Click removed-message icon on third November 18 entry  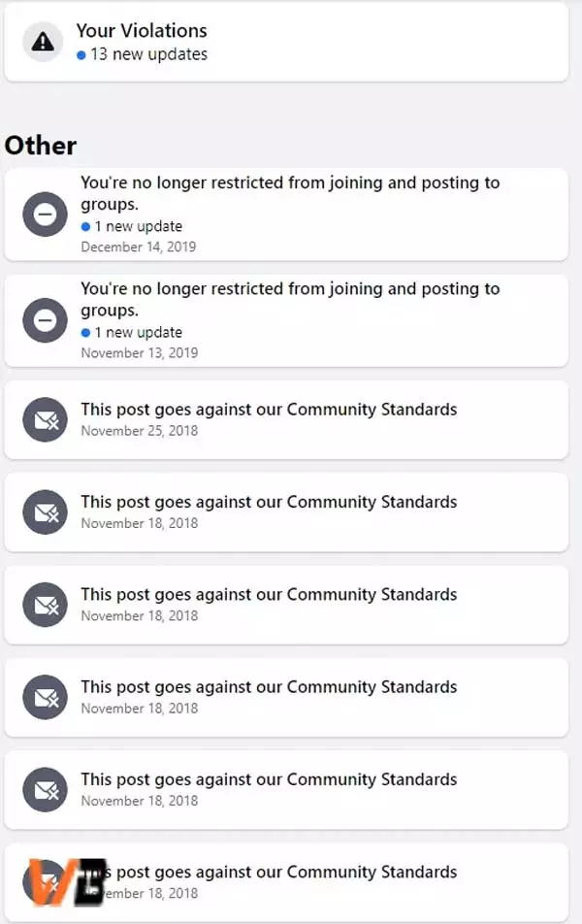(x=45, y=697)
